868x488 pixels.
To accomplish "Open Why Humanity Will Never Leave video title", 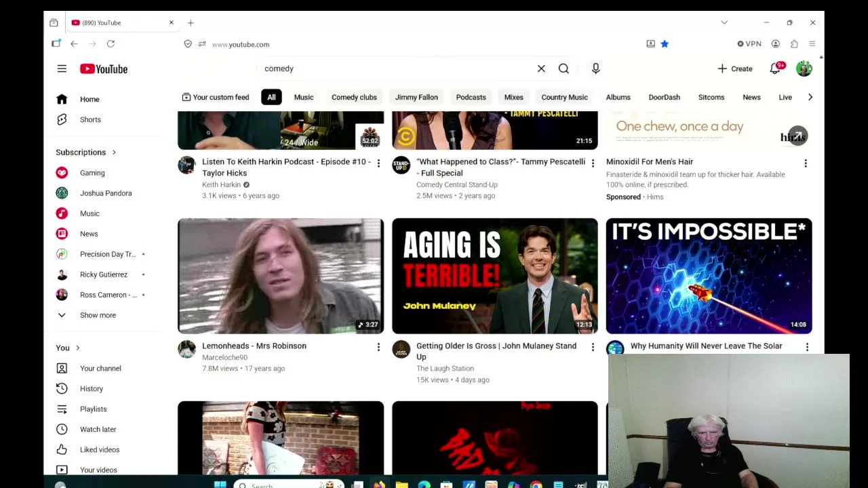I will click(x=707, y=346).
